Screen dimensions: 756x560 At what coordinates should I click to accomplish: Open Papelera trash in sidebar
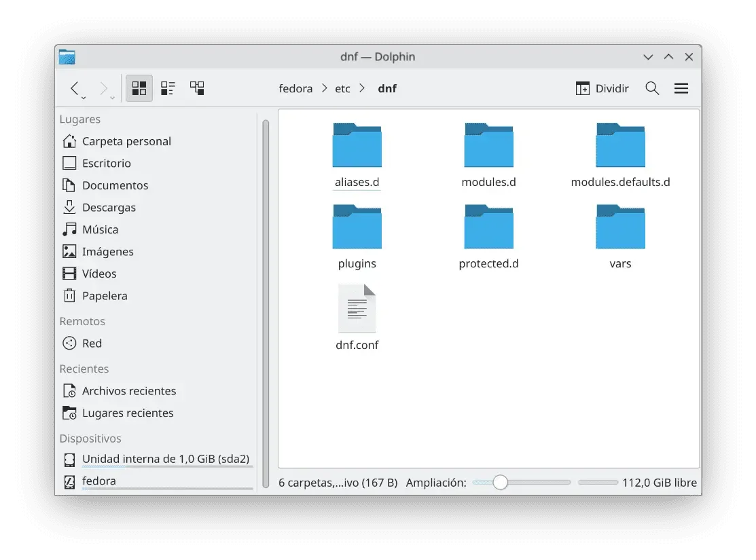click(157, 296)
